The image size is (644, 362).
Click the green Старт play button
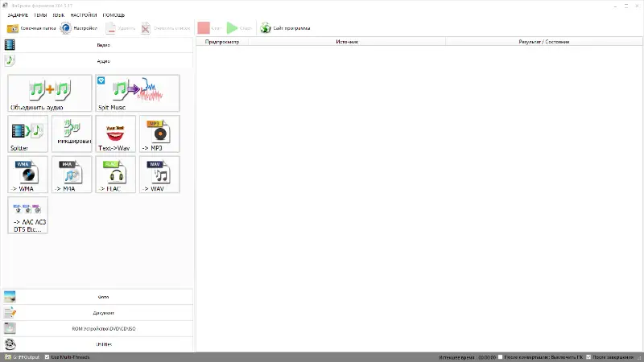coord(239,28)
